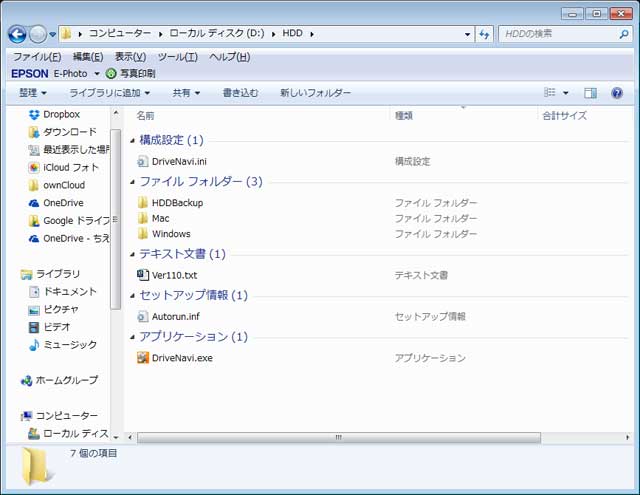Click the horizontal scrollbar at bottom
This screenshot has width=640, height=495.
338,438
